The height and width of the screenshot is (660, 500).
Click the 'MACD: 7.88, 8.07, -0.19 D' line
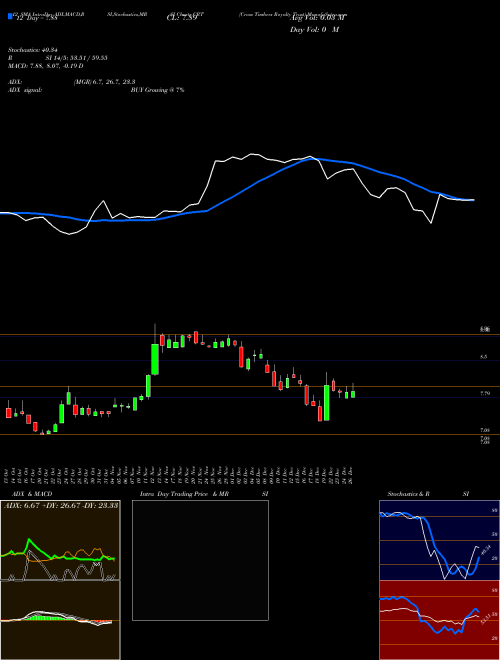coord(45,66)
